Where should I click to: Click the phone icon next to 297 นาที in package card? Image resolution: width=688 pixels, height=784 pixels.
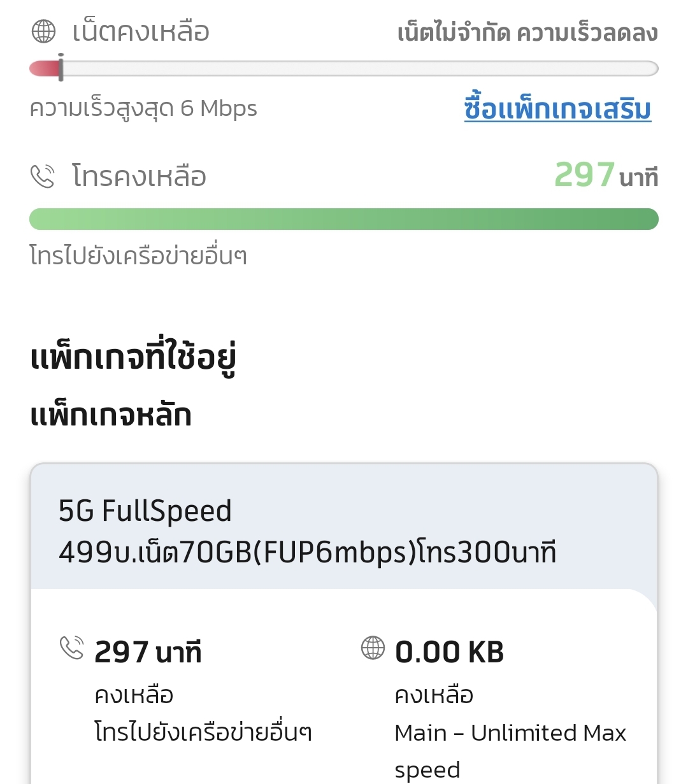(71, 648)
